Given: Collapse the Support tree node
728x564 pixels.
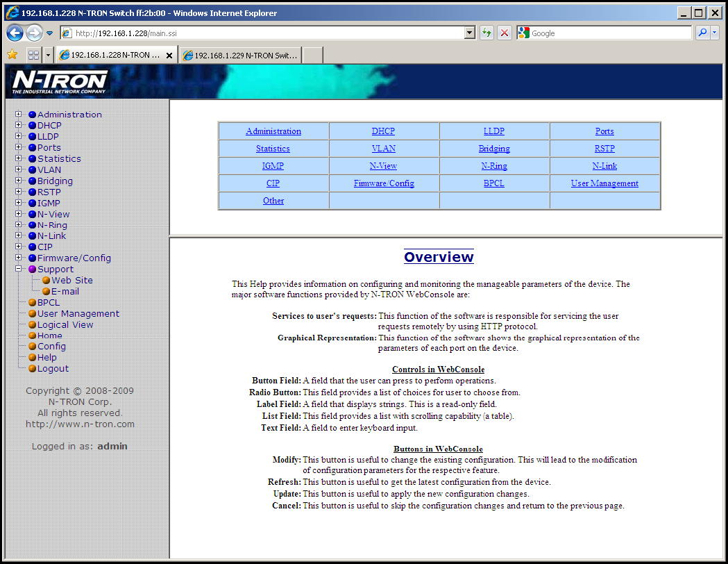Looking at the screenshot, I should 18,269.
